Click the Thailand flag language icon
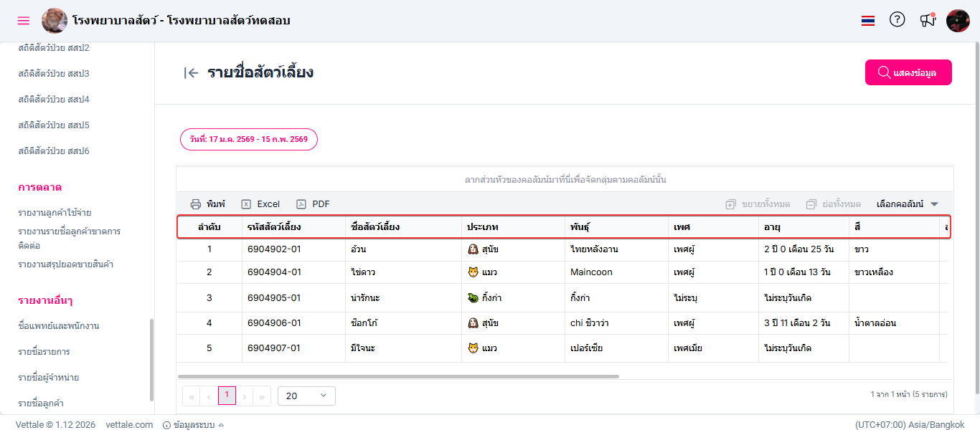This screenshot has width=980, height=435. click(x=868, y=21)
